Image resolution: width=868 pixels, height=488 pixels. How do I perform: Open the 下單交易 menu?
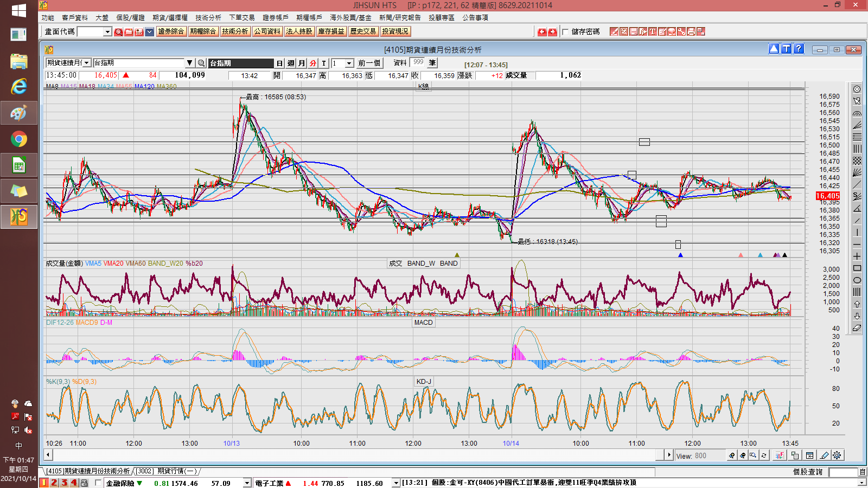point(242,18)
